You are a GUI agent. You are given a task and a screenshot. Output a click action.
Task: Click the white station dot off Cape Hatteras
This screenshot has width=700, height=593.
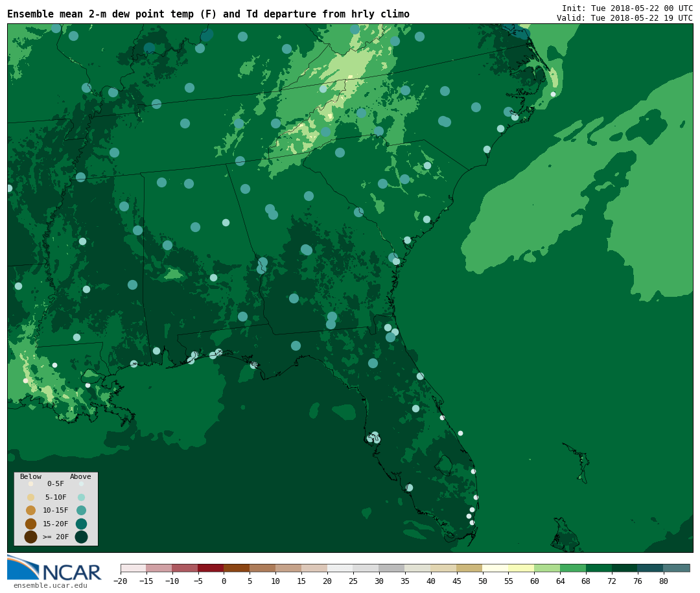(x=553, y=94)
